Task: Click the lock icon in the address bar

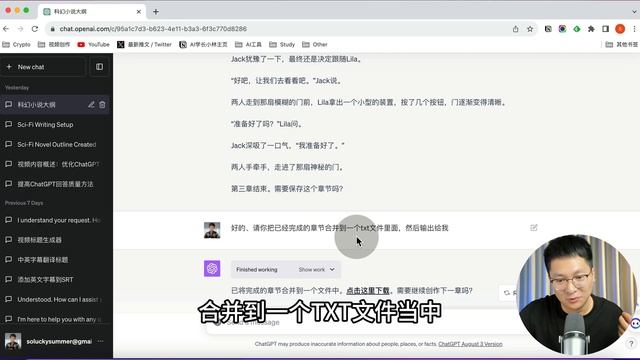Action: point(52,29)
